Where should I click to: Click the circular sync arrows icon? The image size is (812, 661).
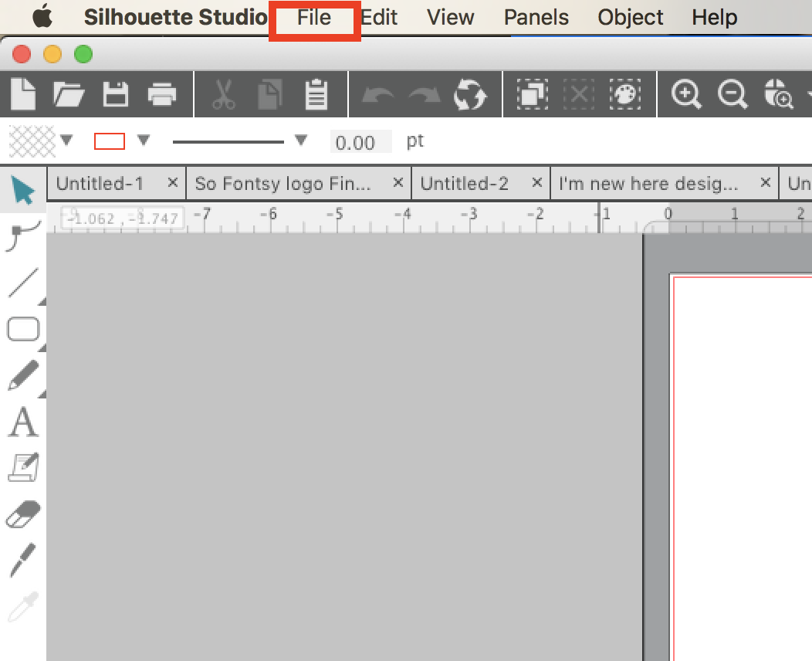click(x=470, y=94)
